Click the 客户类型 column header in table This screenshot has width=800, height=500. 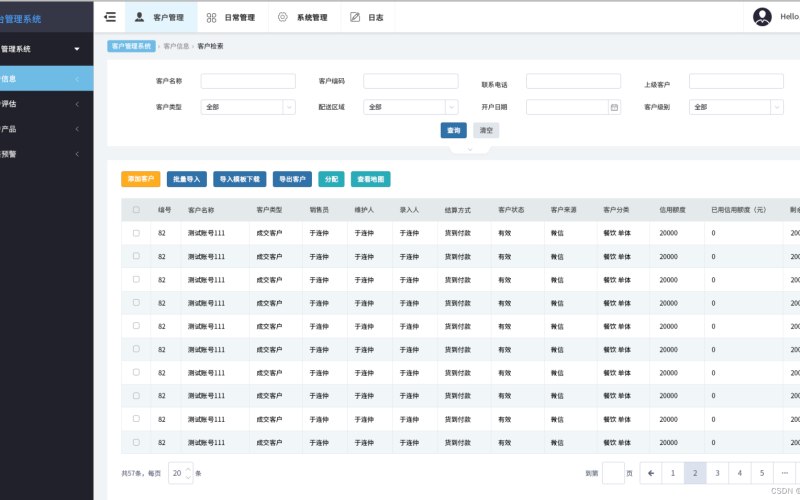point(269,210)
